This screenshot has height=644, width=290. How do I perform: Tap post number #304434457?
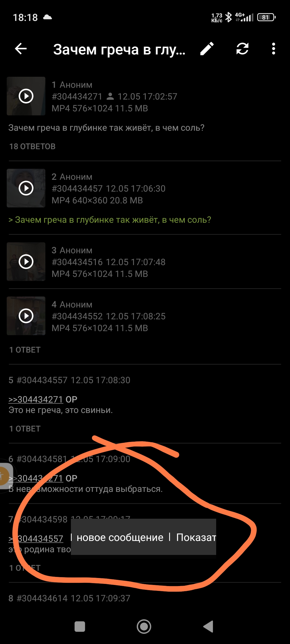[x=77, y=189]
